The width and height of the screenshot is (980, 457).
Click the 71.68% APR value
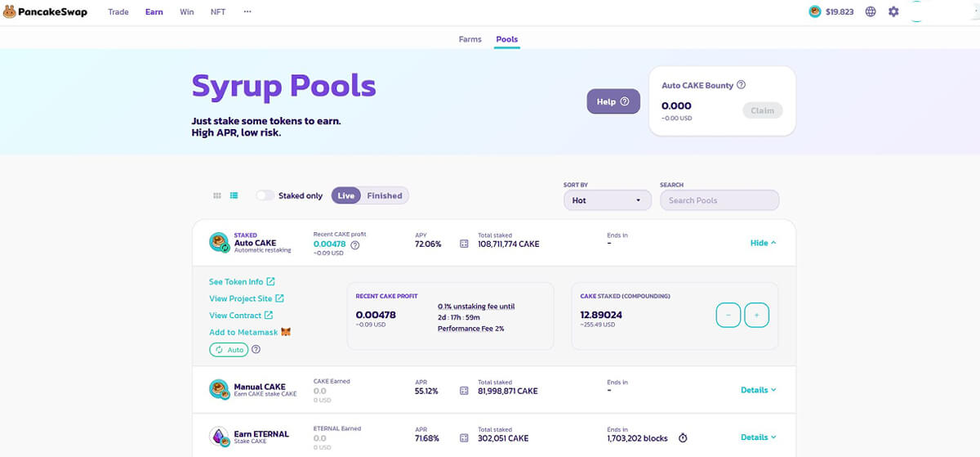click(427, 438)
